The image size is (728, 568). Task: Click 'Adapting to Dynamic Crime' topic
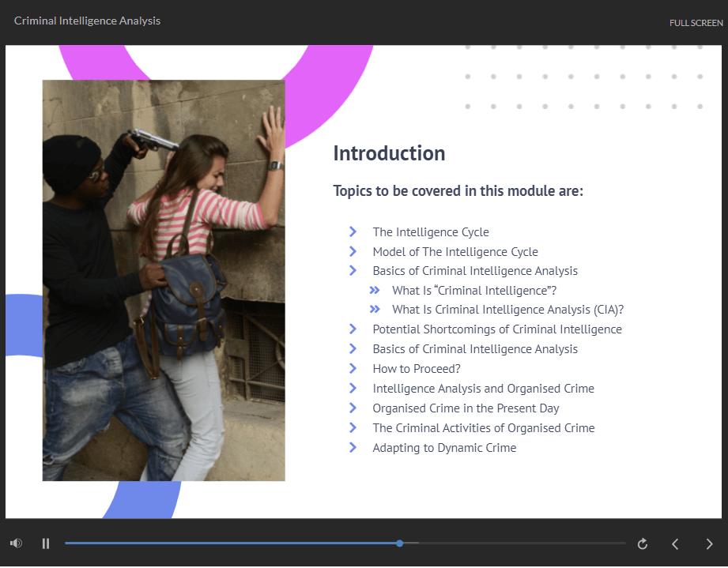point(444,448)
